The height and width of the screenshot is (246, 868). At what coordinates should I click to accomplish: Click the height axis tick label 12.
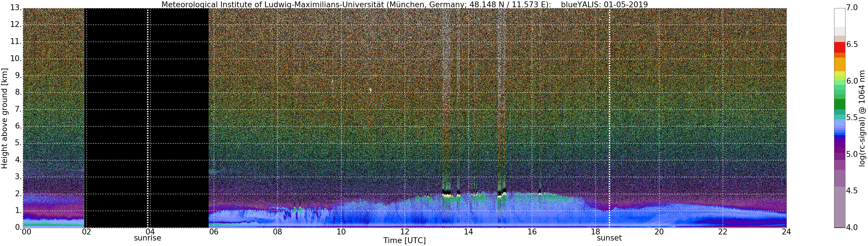16,25
